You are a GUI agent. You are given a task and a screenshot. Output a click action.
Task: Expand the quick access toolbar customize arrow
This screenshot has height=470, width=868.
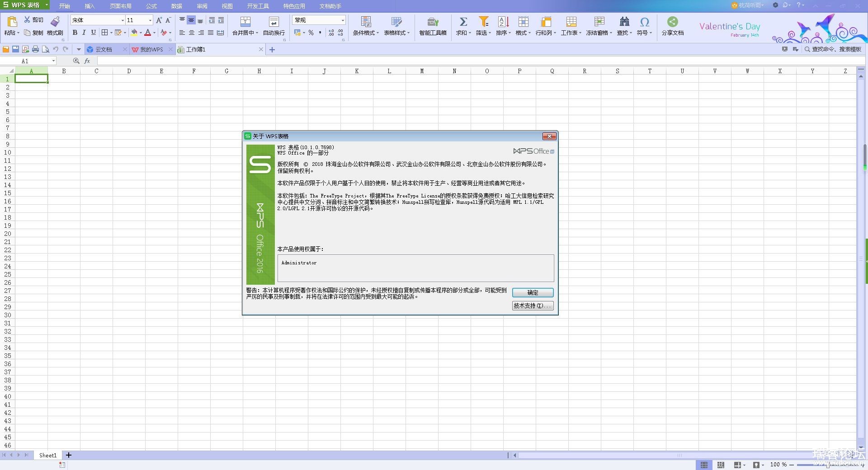79,49
